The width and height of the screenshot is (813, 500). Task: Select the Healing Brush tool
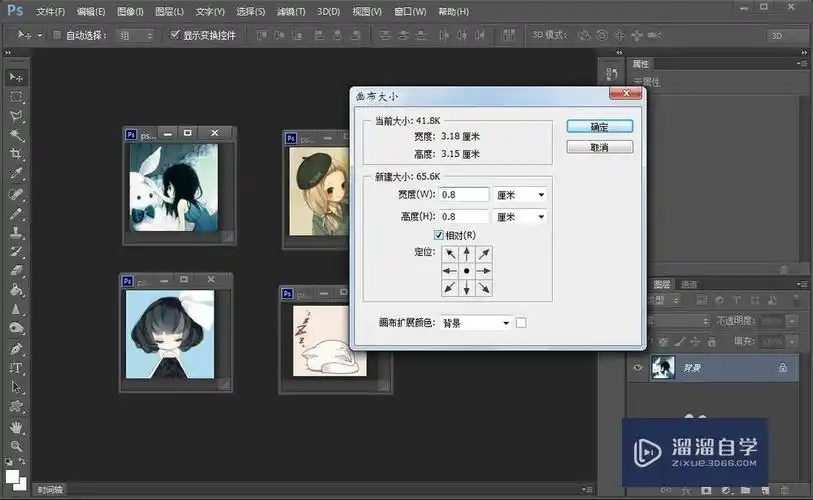[x=16, y=194]
